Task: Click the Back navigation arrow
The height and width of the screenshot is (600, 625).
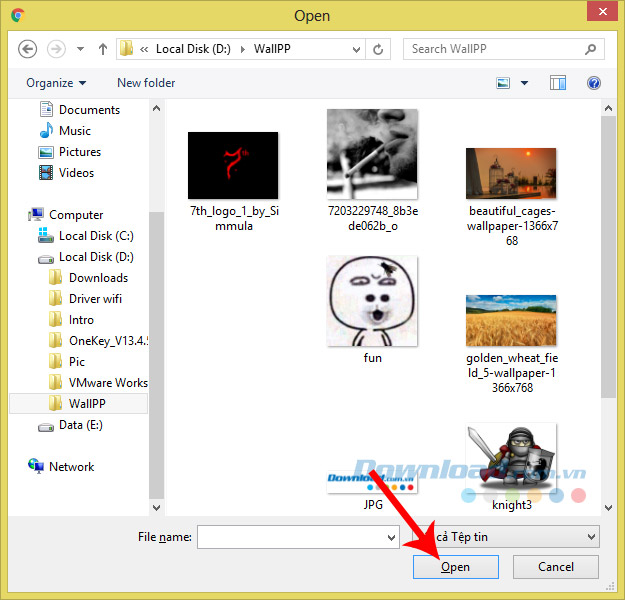Action: click(x=28, y=48)
